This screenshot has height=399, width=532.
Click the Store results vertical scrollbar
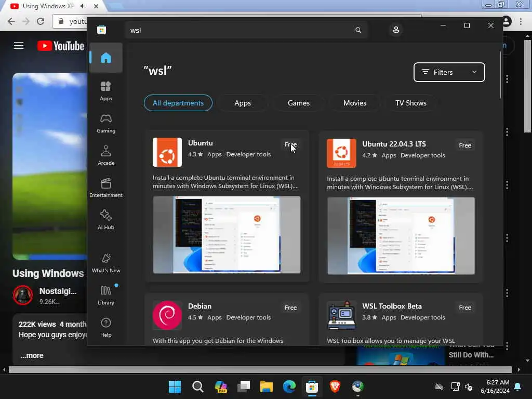500,75
